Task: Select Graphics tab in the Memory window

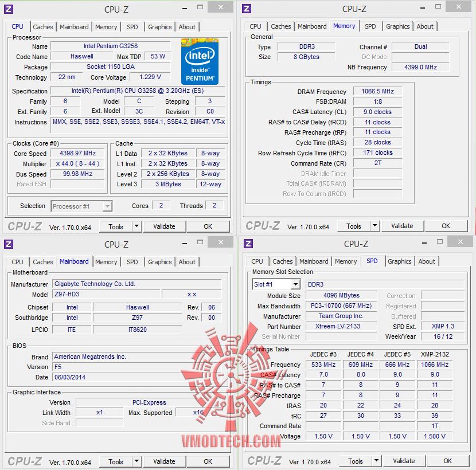Action: point(397,26)
